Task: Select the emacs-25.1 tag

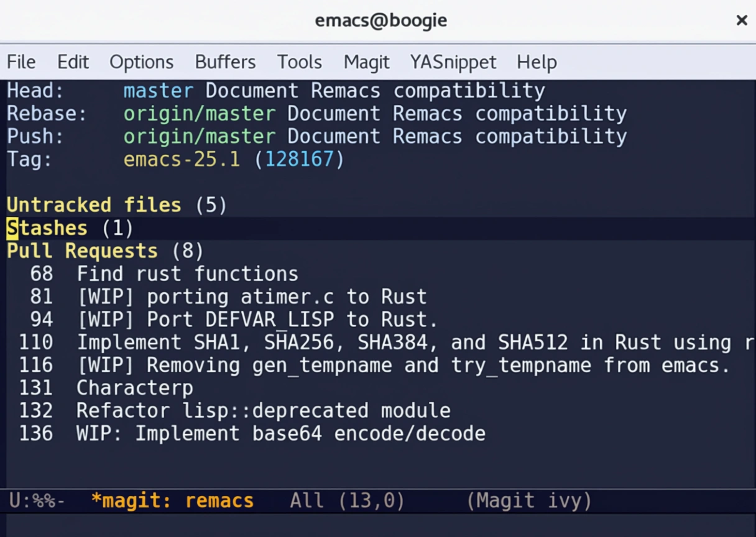Action: coord(182,160)
